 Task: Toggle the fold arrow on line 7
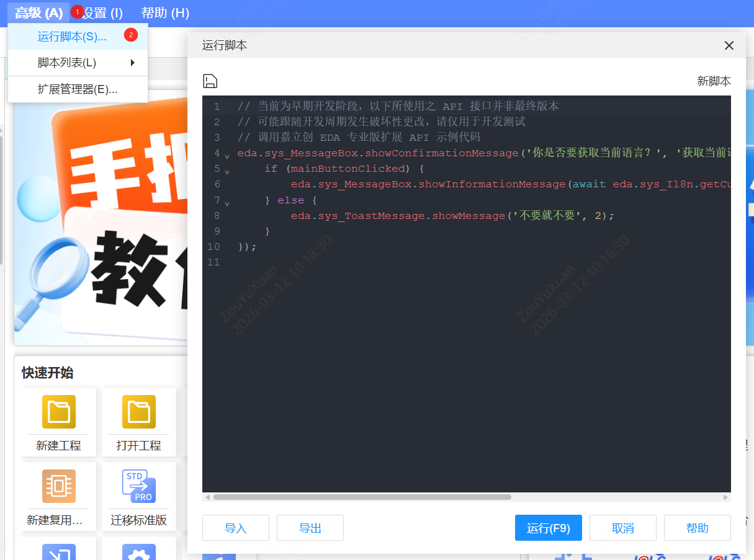(x=226, y=202)
